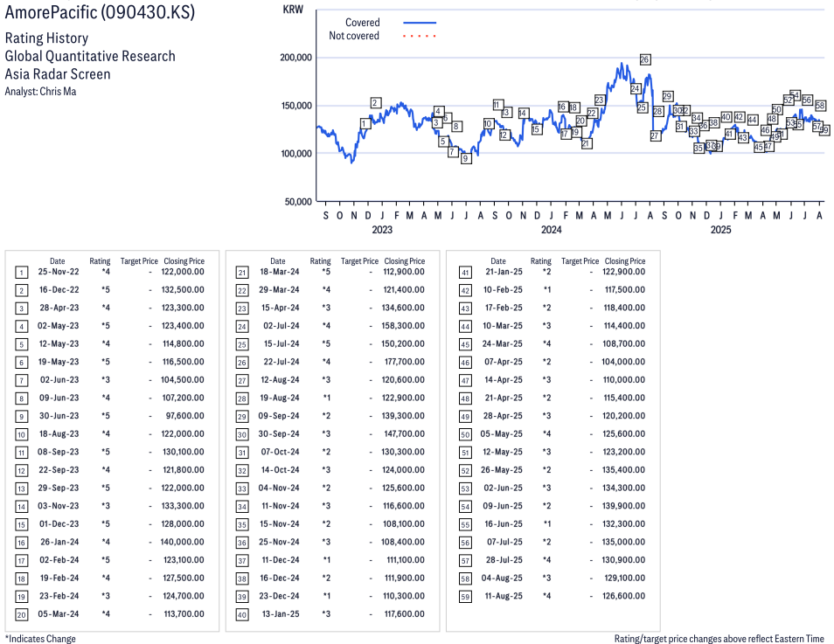This screenshot has height=644, width=834.
Task: Click the rating *5 in the 15-Jul-24 row
Action: pyautogui.click(x=326, y=343)
